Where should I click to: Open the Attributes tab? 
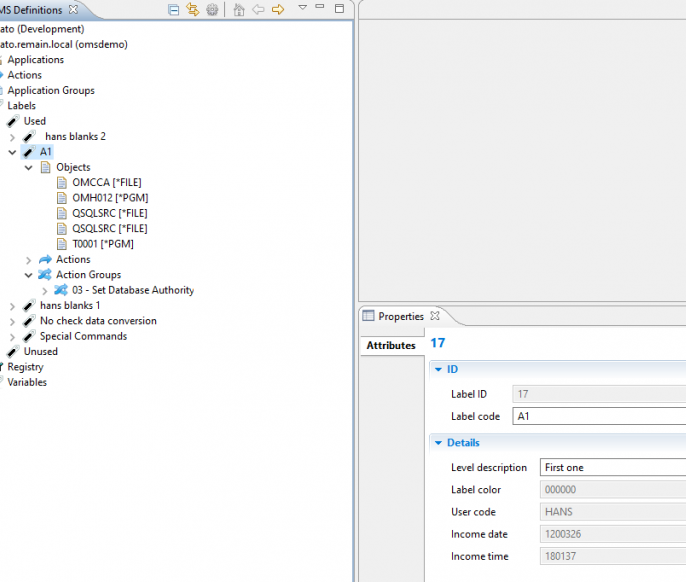pos(391,345)
